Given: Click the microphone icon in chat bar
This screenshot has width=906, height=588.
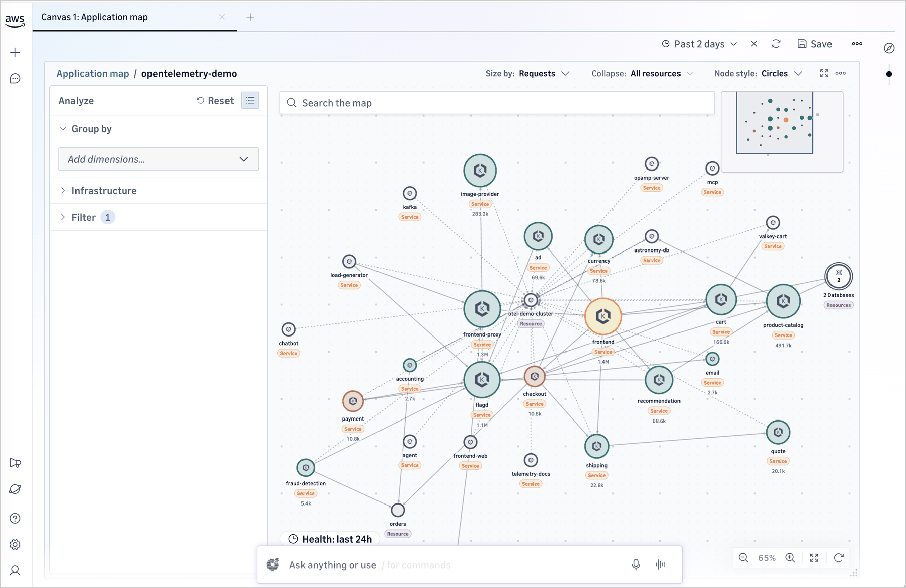Looking at the screenshot, I should [636, 565].
